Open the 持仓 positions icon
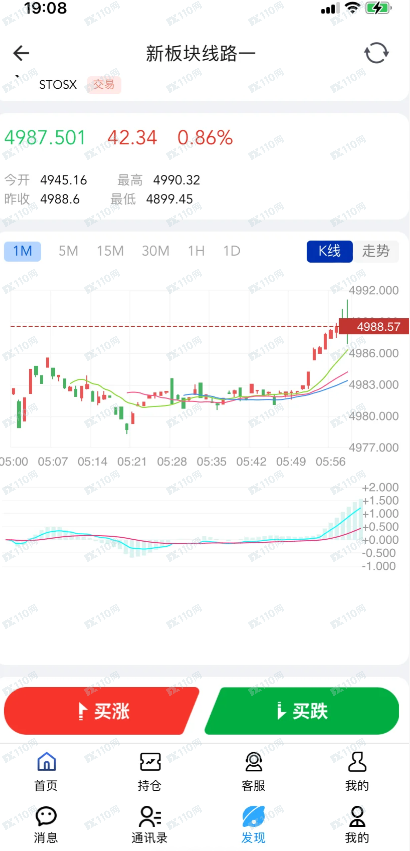Viewport: 410px width, 851px height. pos(150,761)
